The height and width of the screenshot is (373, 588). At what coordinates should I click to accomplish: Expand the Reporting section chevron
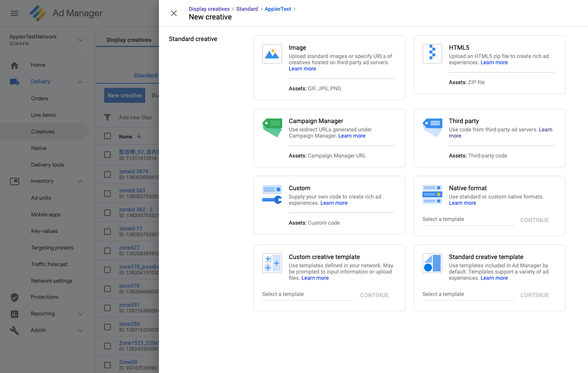[x=81, y=314]
